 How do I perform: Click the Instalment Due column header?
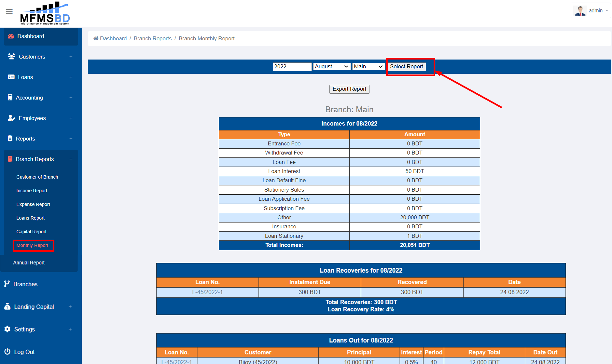(x=310, y=282)
